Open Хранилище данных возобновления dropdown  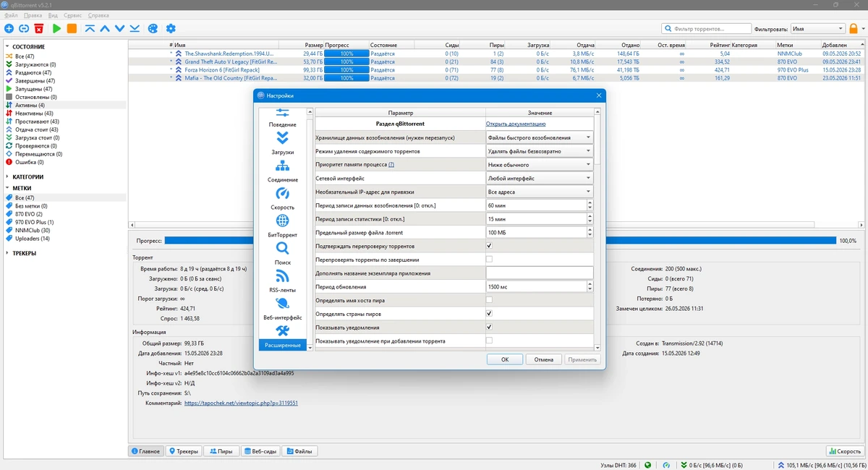(540, 137)
